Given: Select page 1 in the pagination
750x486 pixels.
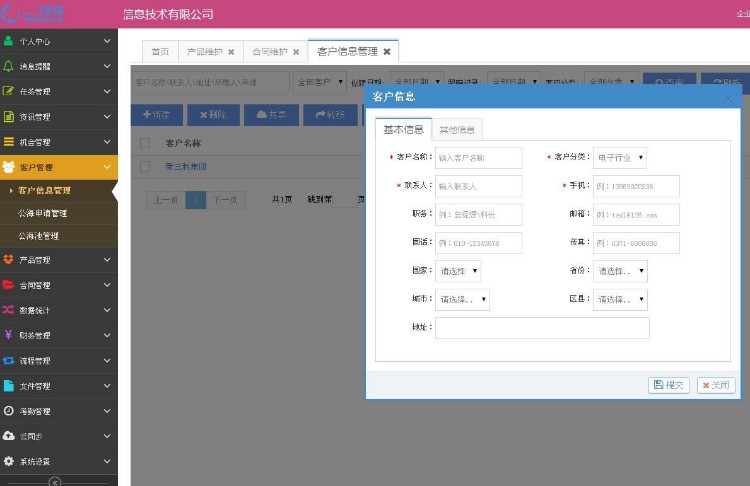Looking at the screenshot, I should pyautogui.click(x=196, y=200).
